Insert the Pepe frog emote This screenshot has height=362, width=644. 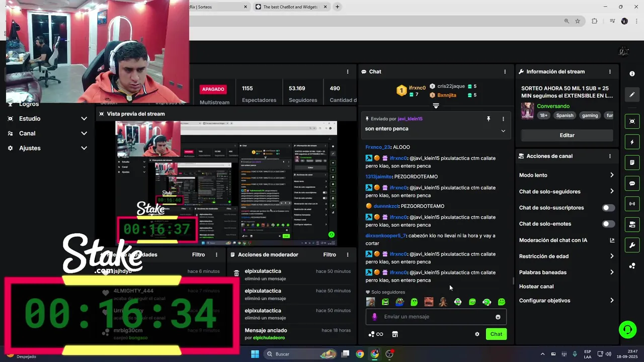[399, 302]
